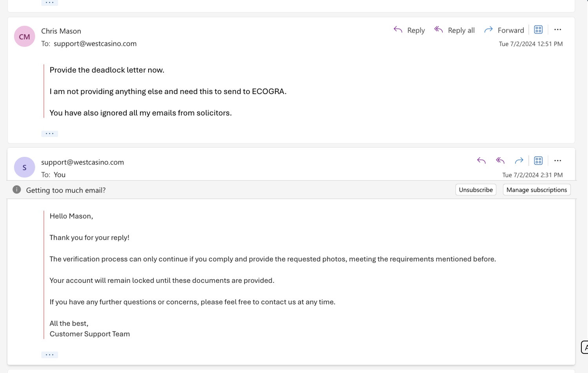Click recipient support@westcasino.com in To field
The width and height of the screenshot is (588, 373).
(95, 44)
